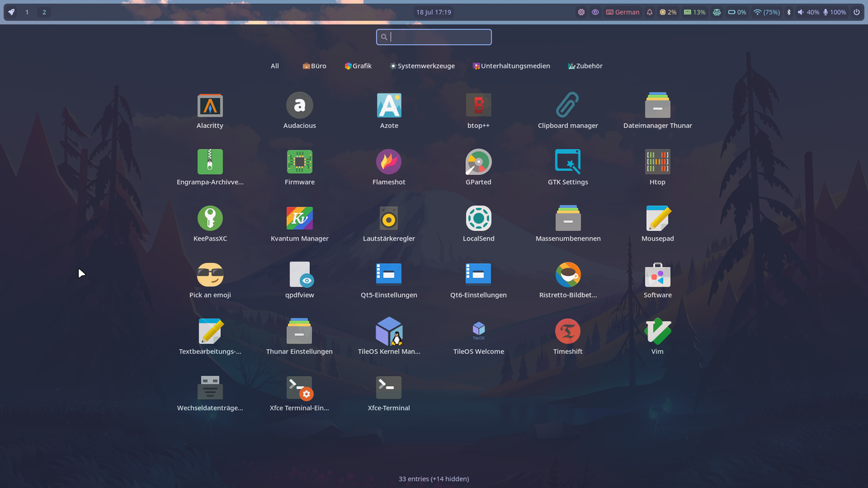The height and width of the screenshot is (488, 868).
Task: Open the Firmware app
Action: [x=300, y=167]
